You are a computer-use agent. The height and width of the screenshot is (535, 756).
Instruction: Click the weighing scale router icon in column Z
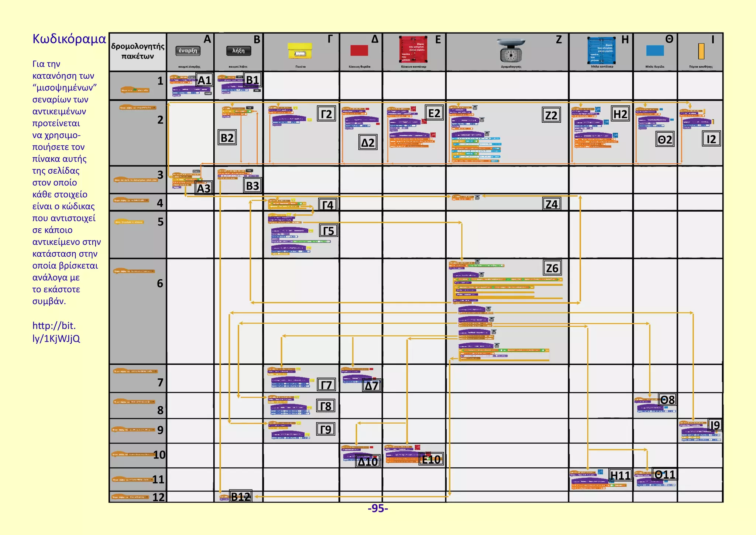[511, 51]
